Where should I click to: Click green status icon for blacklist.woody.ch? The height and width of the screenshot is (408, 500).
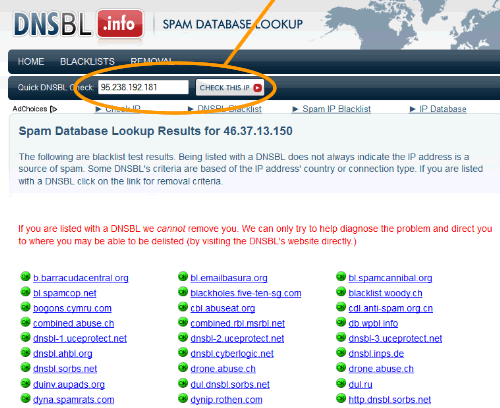click(x=341, y=292)
